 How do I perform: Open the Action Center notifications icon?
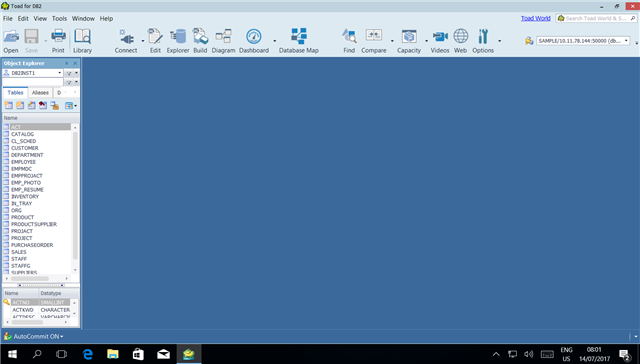point(625,354)
